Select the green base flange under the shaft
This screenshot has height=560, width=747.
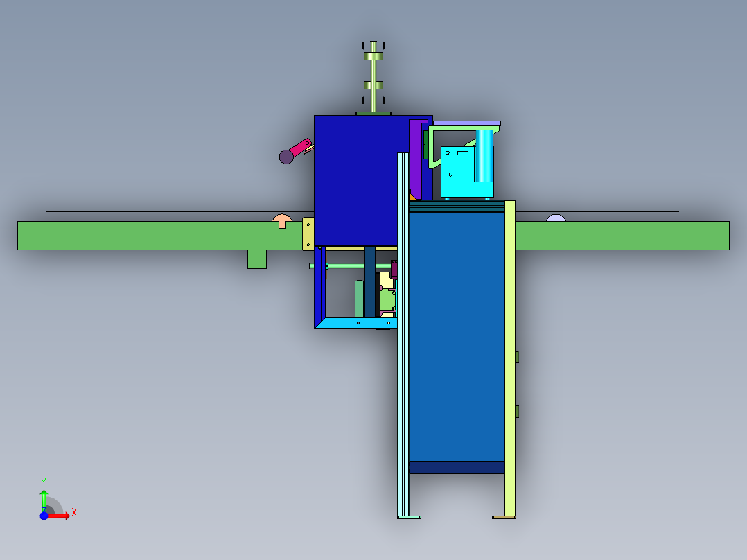[373, 114]
